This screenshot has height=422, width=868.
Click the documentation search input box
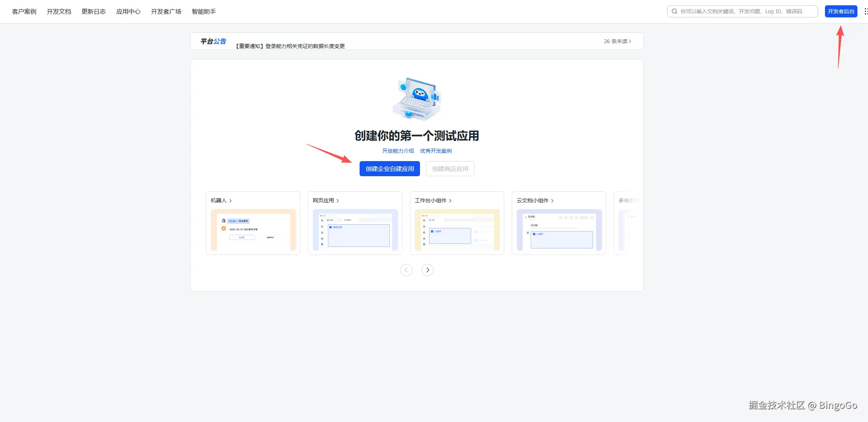[x=742, y=11]
